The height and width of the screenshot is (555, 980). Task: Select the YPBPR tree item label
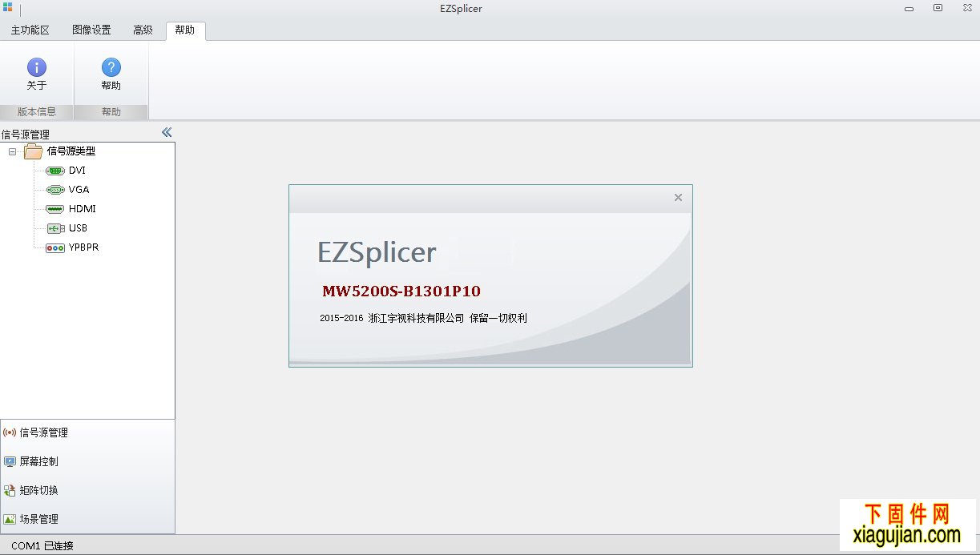[83, 247]
